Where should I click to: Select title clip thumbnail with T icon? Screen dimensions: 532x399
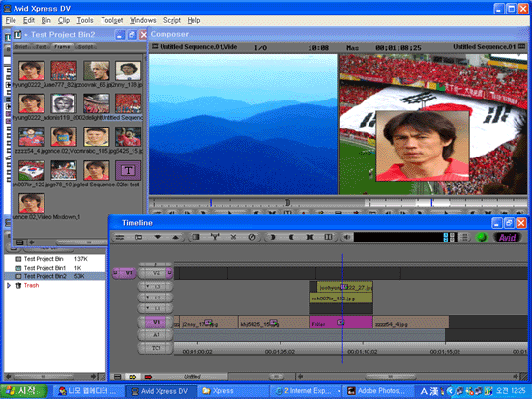[128, 170]
